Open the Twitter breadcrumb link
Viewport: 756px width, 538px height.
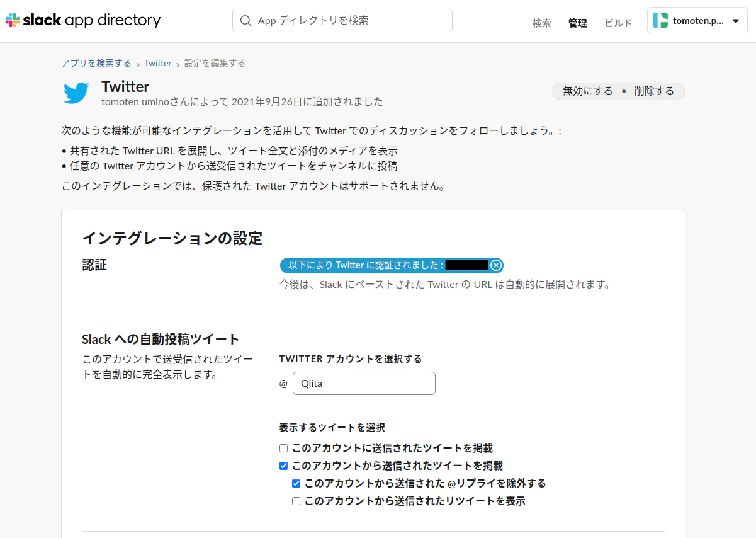point(157,63)
